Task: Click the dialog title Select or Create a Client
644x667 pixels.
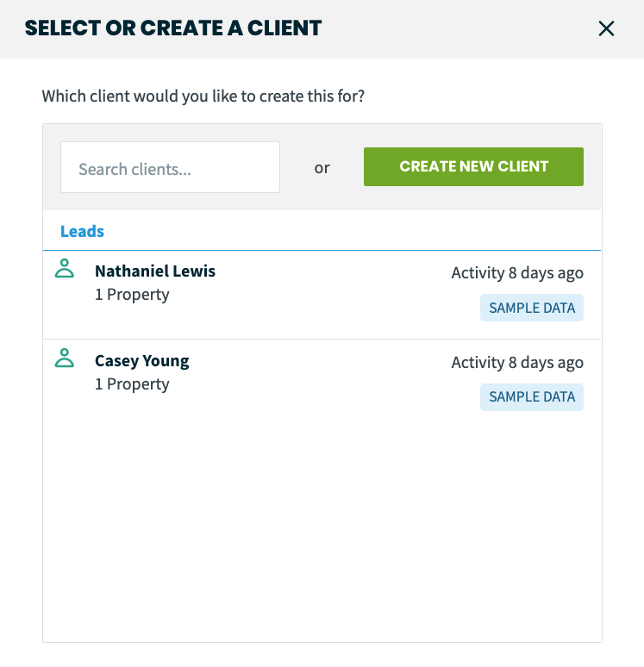Action: point(173,28)
